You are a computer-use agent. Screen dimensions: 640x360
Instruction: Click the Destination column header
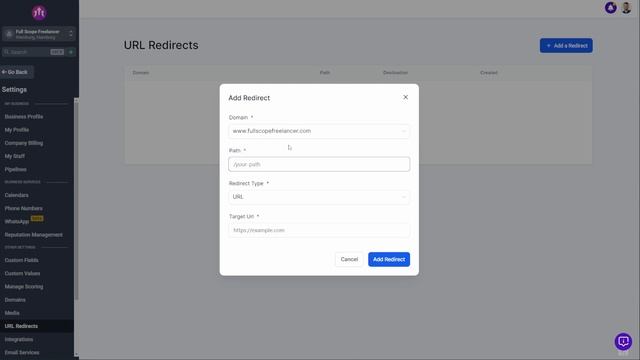395,73
